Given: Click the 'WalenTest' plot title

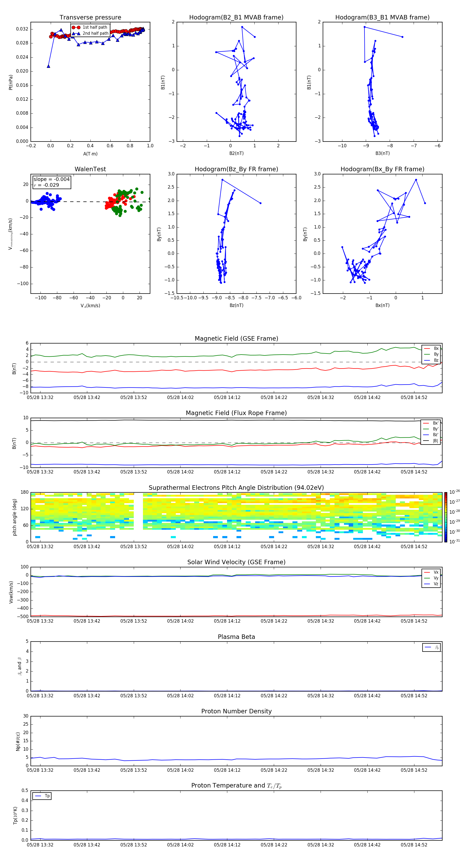Looking at the screenshot, I should coord(90,169).
